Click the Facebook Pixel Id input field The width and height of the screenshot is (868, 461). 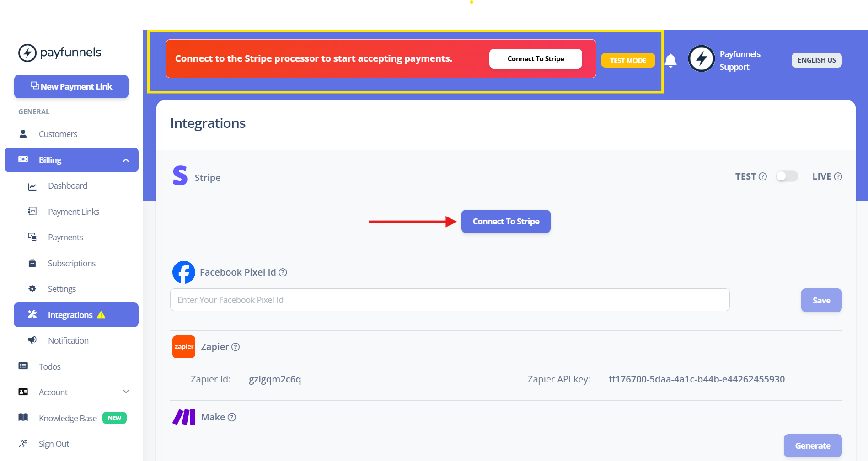click(450, 300)
